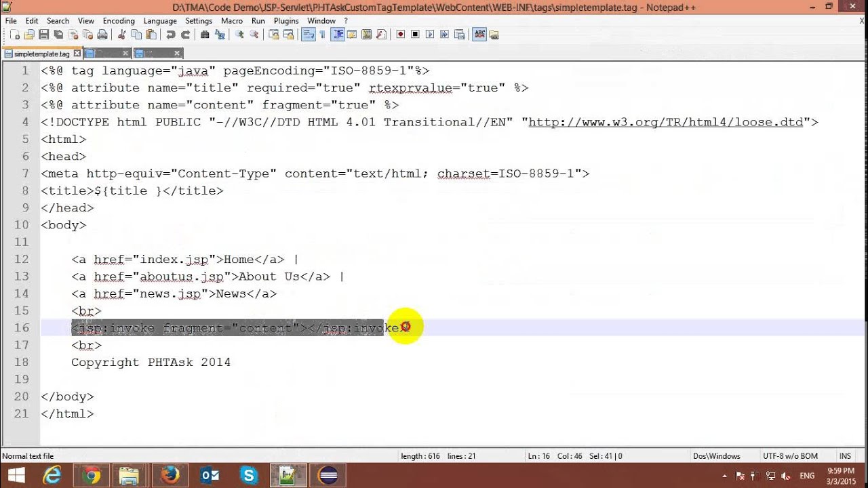Image resolution: width=868 pixels, height=488 pixels.
Task: Open the Search menu
Action: click(x=58, y=21)
